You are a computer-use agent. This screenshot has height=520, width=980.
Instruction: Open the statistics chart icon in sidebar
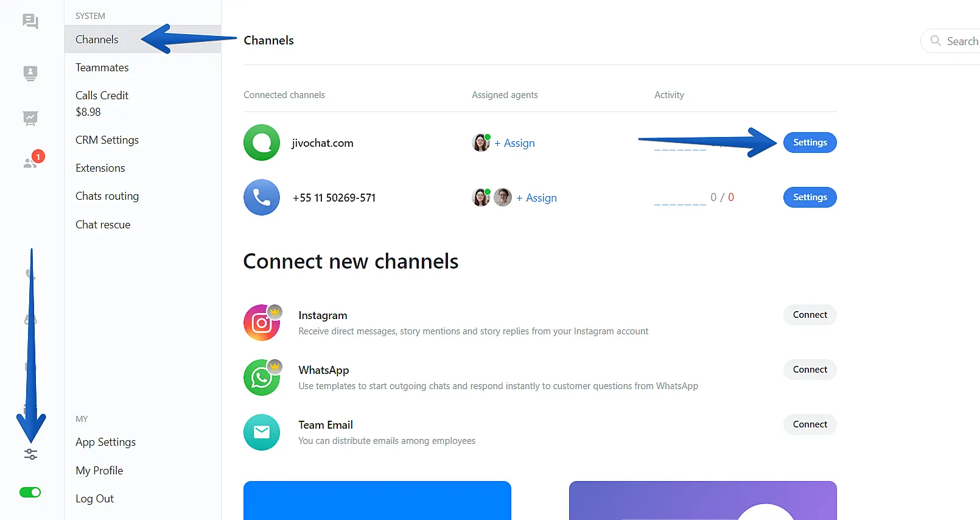point(30,118)
